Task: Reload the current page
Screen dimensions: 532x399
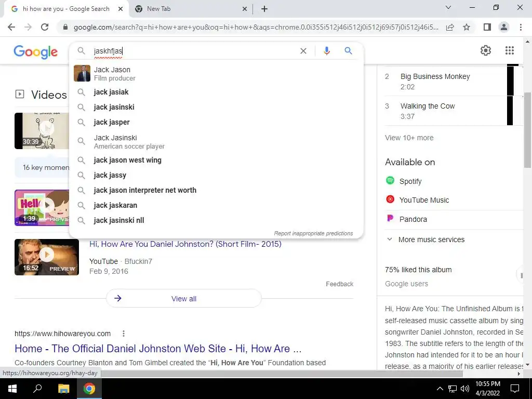Action: [45, 27]
